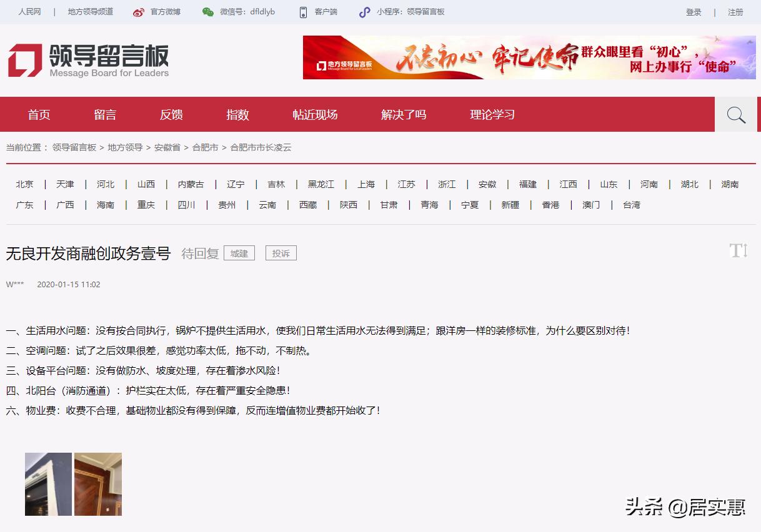This screenshot has width=761, height=532.
Task: Open the search magnifier icon
Action: click(x=736, y=114)
